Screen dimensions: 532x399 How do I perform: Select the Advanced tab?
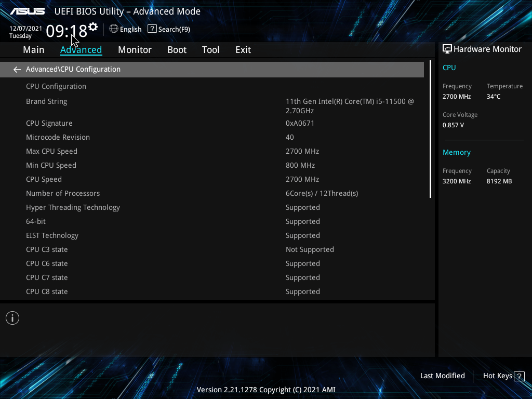[81, 50]
